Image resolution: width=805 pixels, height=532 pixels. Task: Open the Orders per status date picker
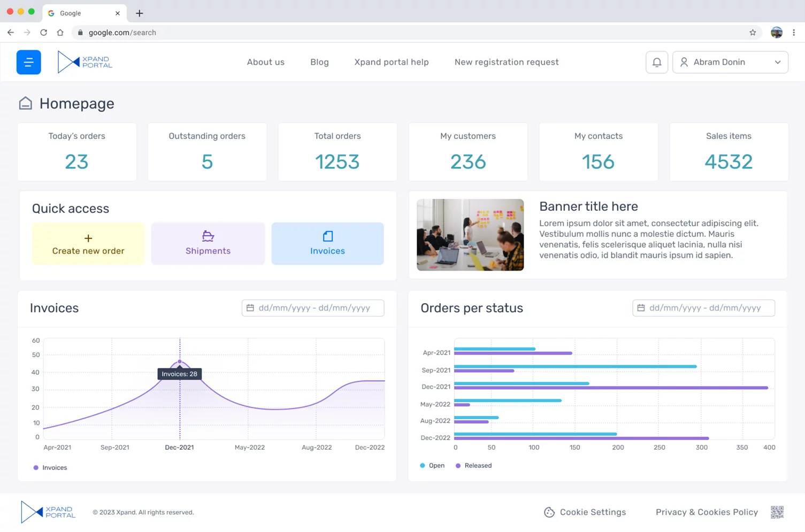point(703,308)
